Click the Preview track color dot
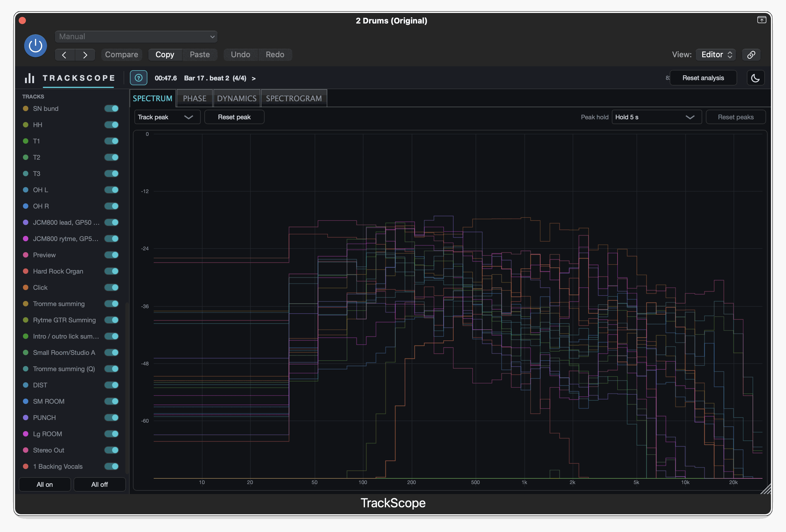 (25, 255)
